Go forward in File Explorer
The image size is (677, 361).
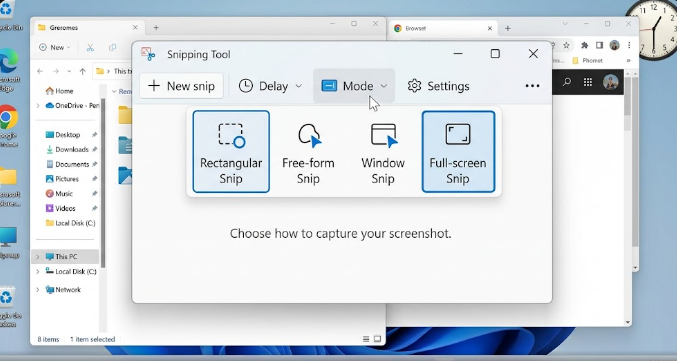(x=56, y=71)
